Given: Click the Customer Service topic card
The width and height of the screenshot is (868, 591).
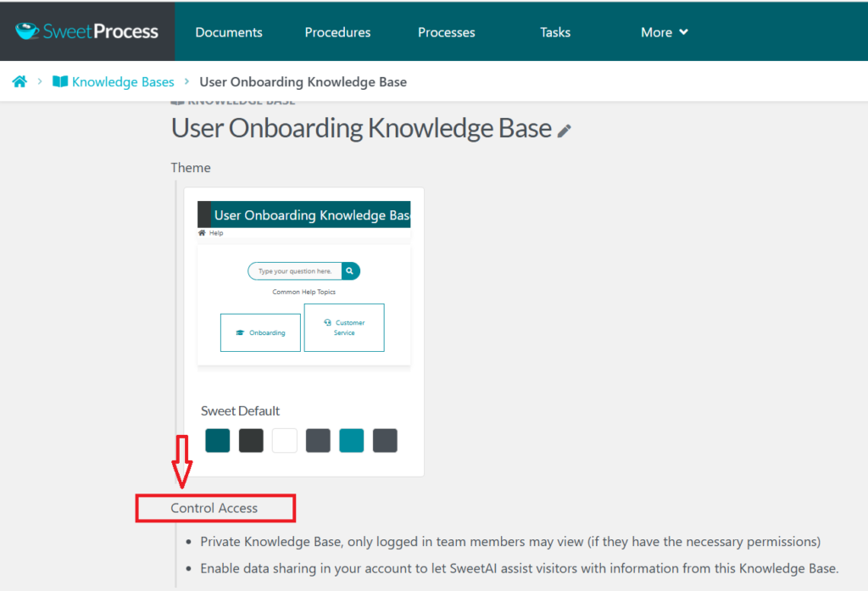Looking at the screenshot, I should pyautogui.click(x=344, y=327).
